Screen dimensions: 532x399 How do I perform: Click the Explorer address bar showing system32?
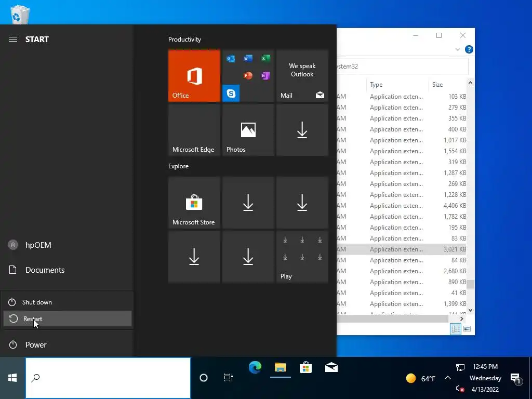point(403,66)
